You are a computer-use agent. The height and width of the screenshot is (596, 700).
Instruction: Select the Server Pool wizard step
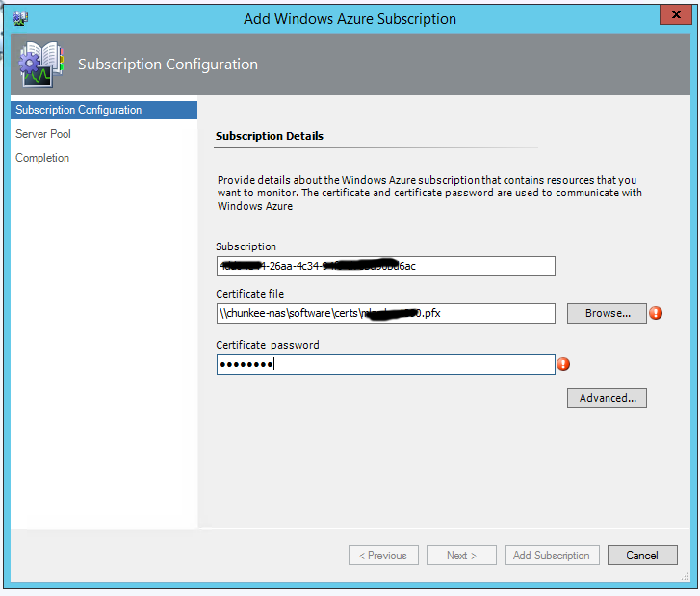[43, 134]
